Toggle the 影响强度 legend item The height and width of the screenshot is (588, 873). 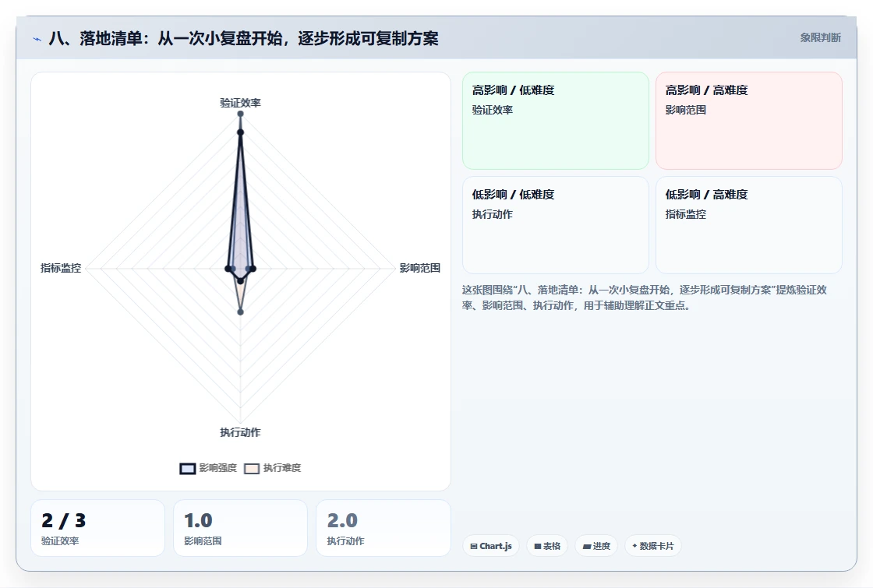click(x=208, y=468)
